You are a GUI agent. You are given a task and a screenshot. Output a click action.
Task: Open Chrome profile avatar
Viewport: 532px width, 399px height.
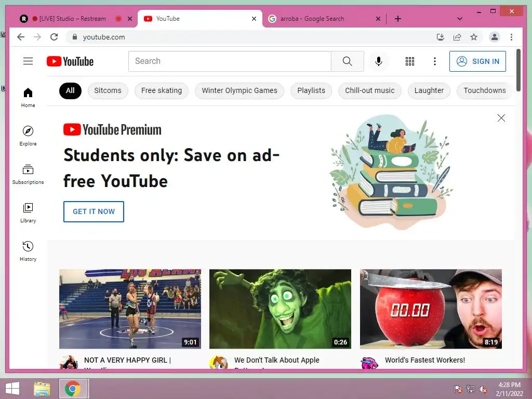(x=495, y=37)
